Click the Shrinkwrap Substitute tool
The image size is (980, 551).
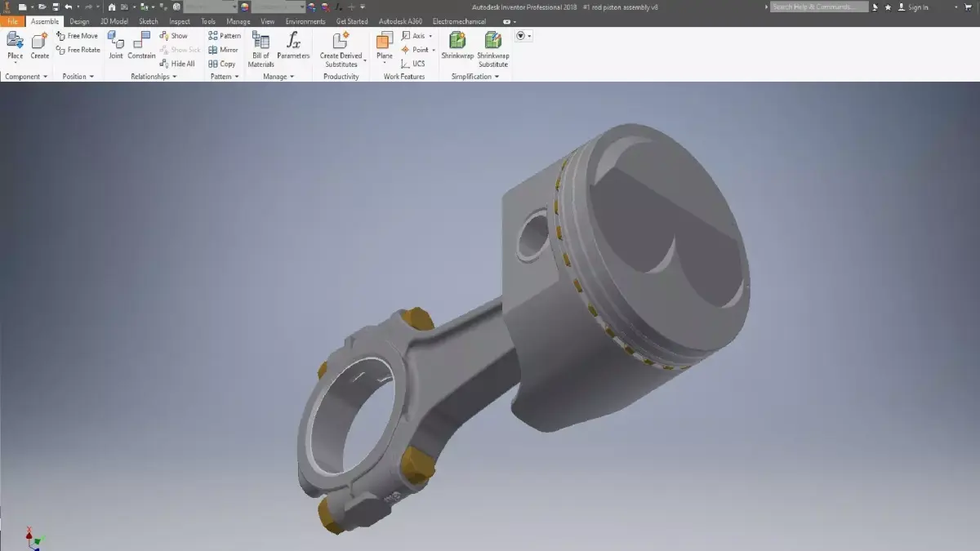[x=493, y=49]
